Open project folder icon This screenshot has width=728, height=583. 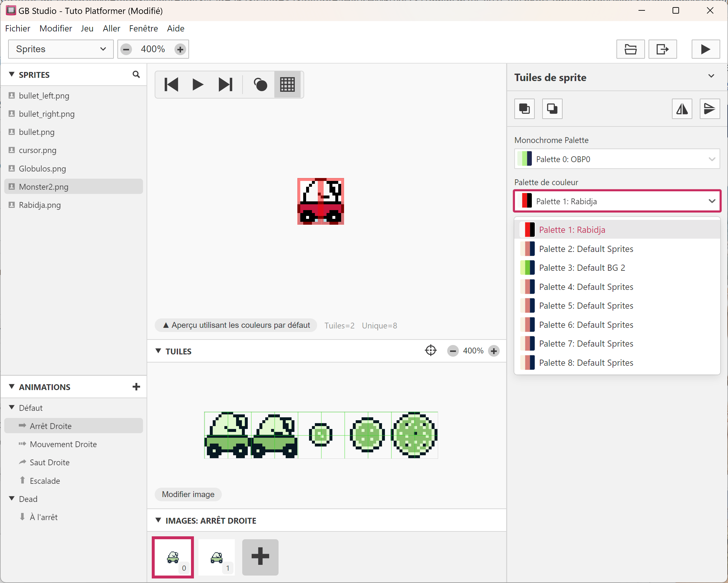pos(630,49)
